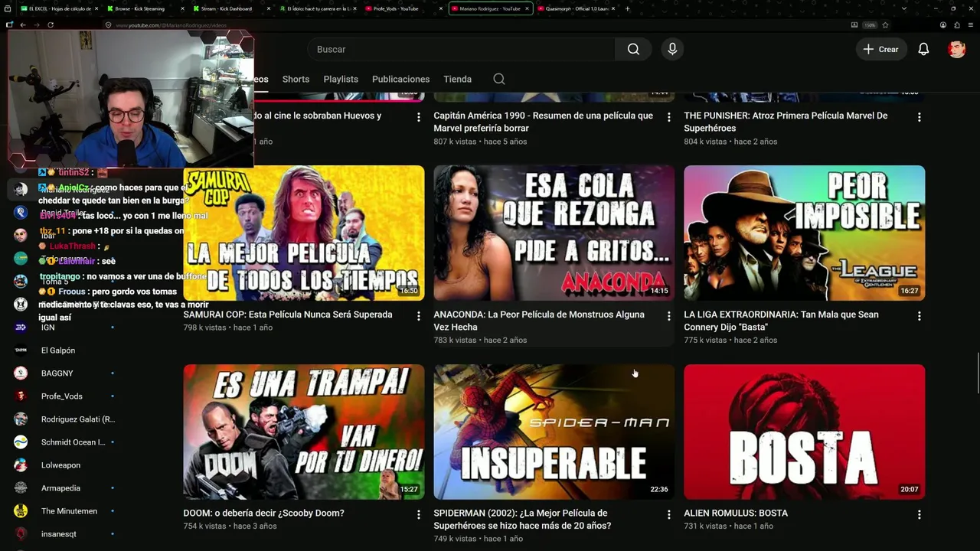Viewport: 980px width, 551px height.
Task: Open options menu for Capitán América 1990 video
Action: [669, 117]
